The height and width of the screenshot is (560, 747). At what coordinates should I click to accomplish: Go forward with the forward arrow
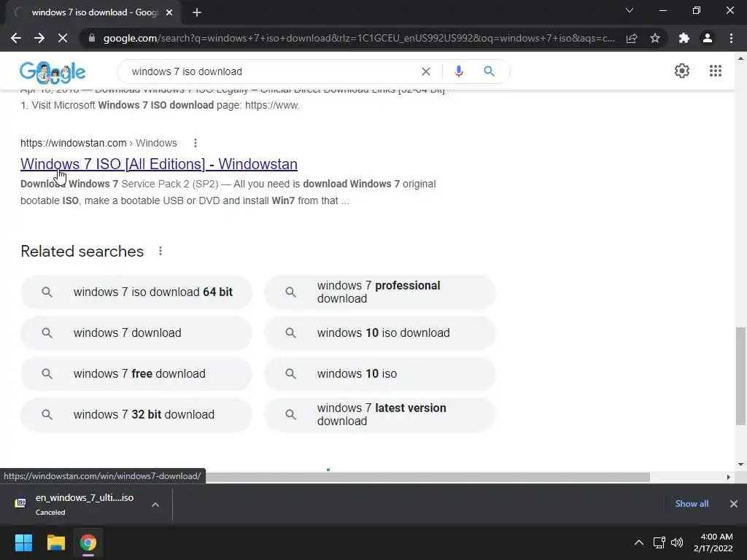39,38
